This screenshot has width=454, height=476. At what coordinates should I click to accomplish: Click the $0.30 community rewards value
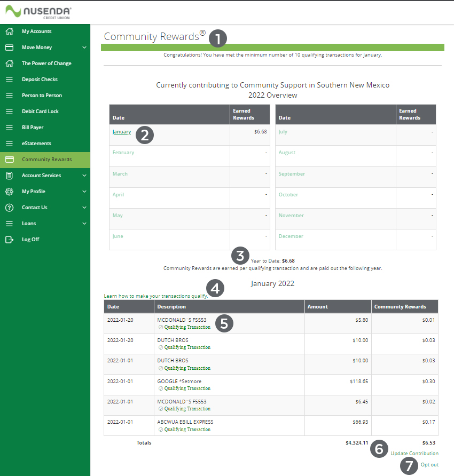point(428,382)
